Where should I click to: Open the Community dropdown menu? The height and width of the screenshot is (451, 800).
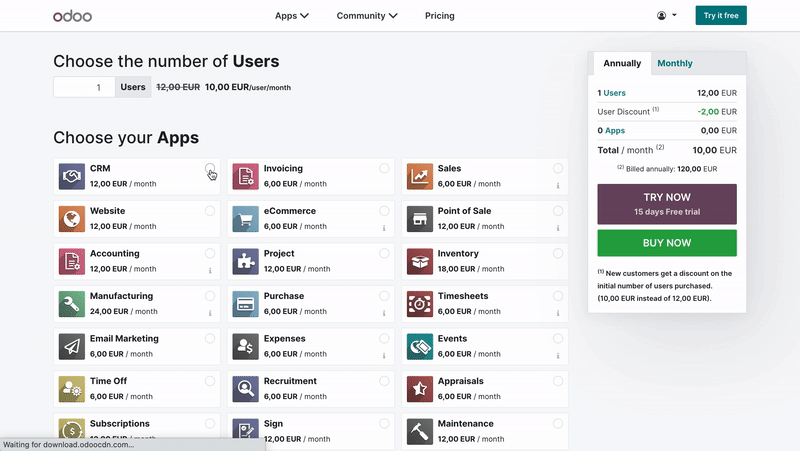[366, 16]
